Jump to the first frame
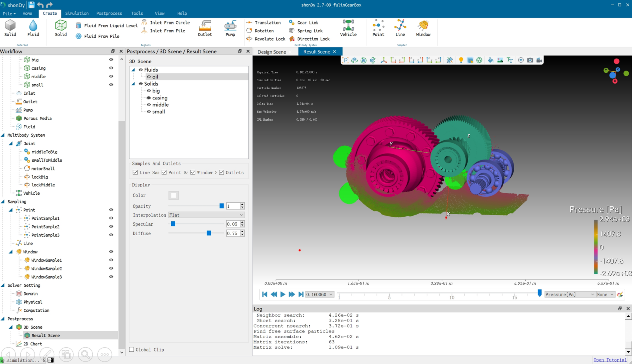The image size is (632, 364). (x=265, y=295)
